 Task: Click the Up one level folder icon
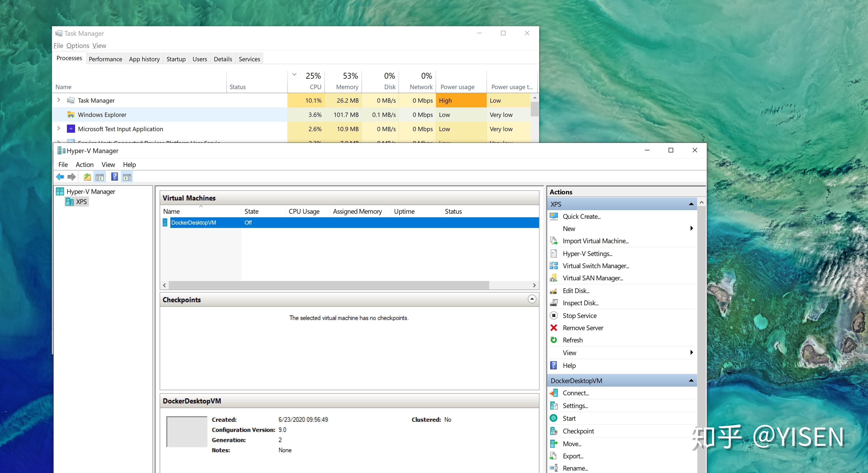point(87,177)
